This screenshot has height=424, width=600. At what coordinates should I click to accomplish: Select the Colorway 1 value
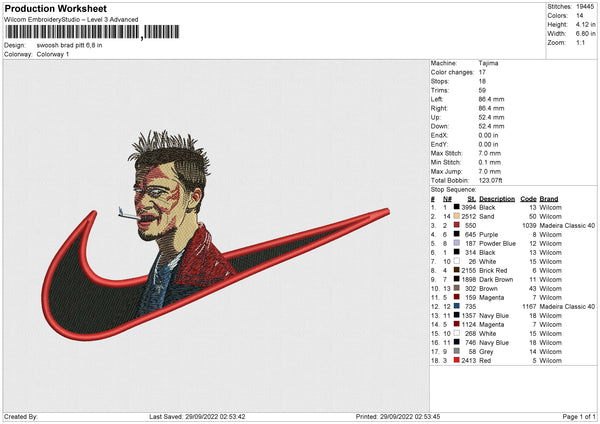coord(53,54)
